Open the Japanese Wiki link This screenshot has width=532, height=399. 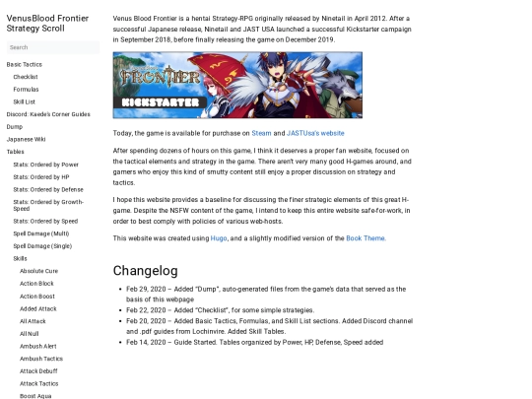pos(26,140)
